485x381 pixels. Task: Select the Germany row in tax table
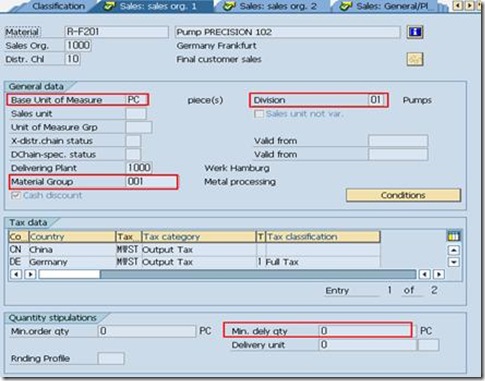pos(194,262)
